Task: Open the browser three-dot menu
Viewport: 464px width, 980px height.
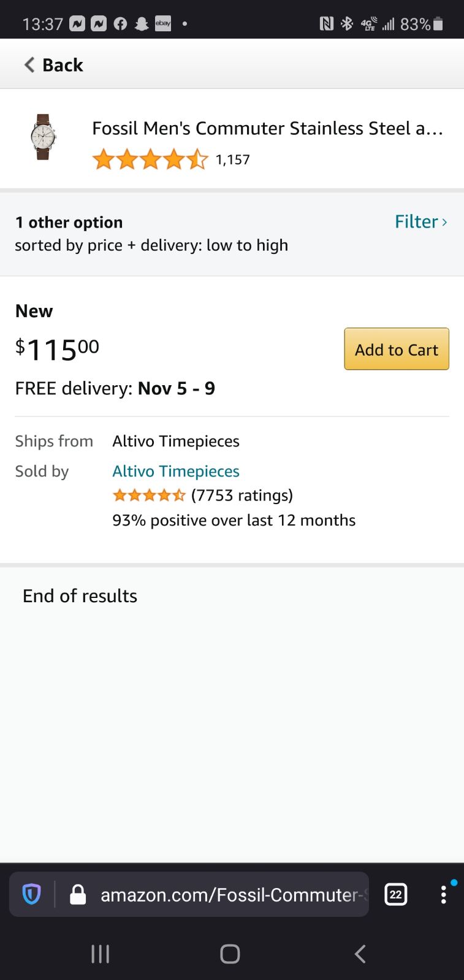Action: coord(443,894)
